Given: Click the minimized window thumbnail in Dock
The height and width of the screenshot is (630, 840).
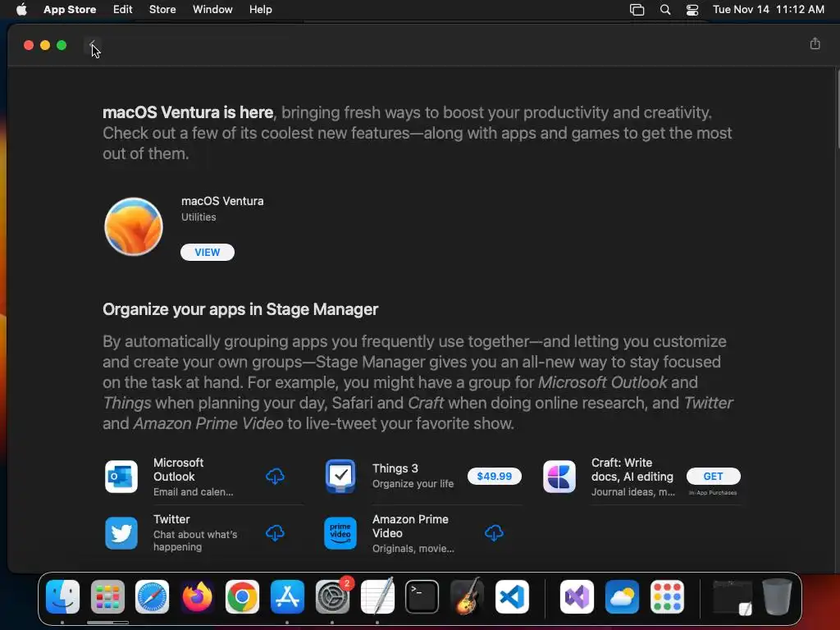Looking at the screenshot, I should (733, 597).
